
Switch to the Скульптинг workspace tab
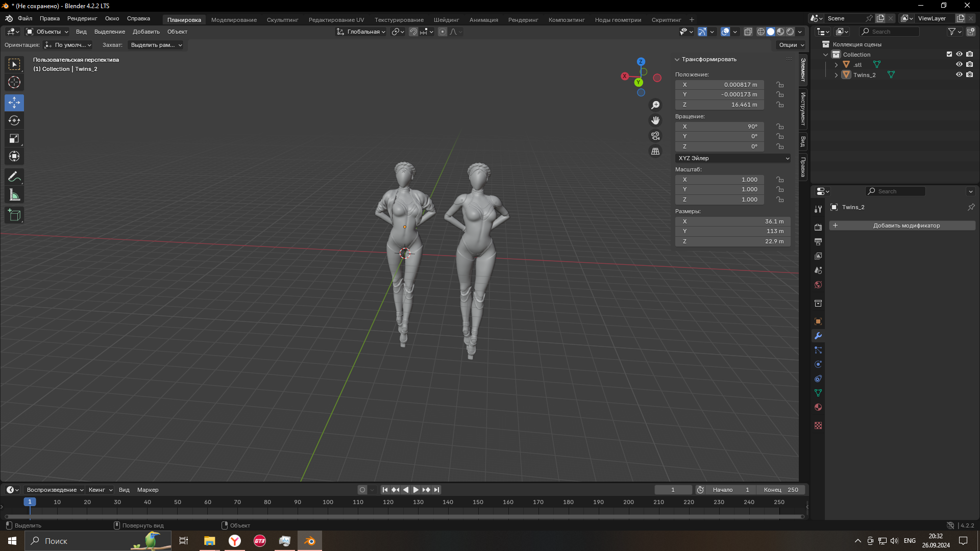pyautogui.click(x=282, y=20)
